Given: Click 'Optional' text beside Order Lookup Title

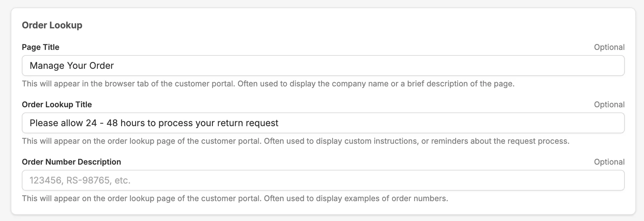Looking at the screenshot, I should pyautogui.click(x=609, y=105).
